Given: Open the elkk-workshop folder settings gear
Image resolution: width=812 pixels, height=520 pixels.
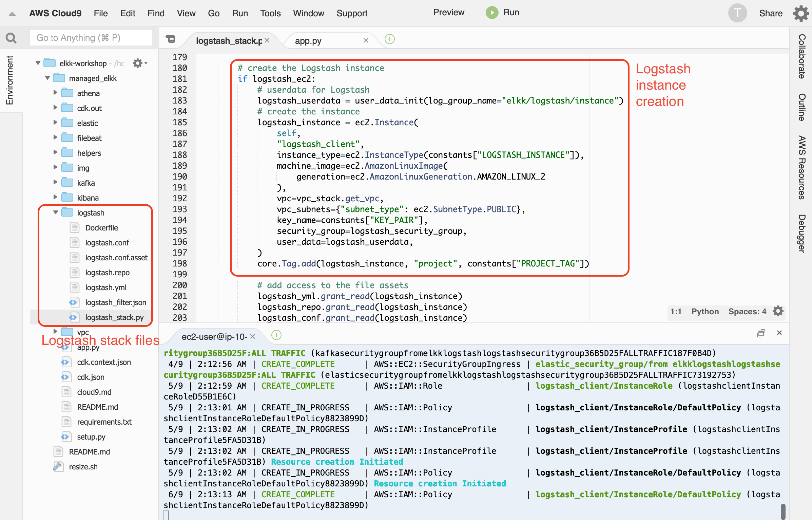Looking at the screenshot, I should coord(140,63).
